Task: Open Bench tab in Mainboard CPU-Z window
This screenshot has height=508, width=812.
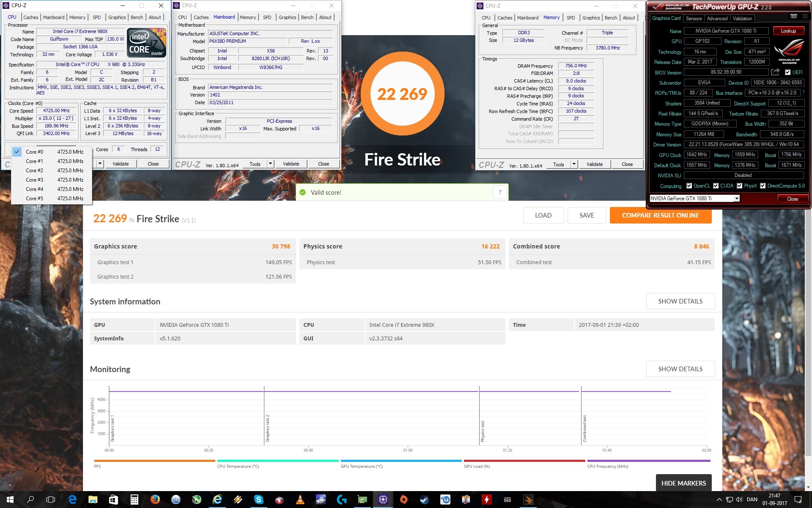Action: pos(307,17)
